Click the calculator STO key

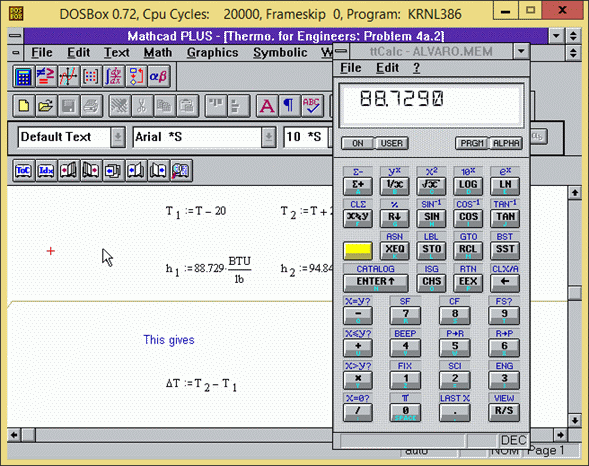[x=431, y=250]
